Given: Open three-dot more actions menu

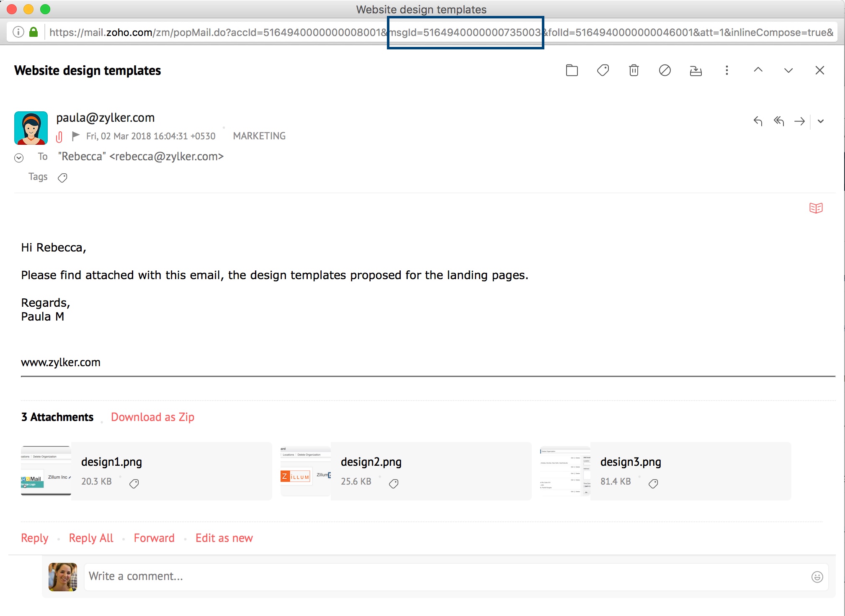Looking at the screenshot, I should (726, 70).
